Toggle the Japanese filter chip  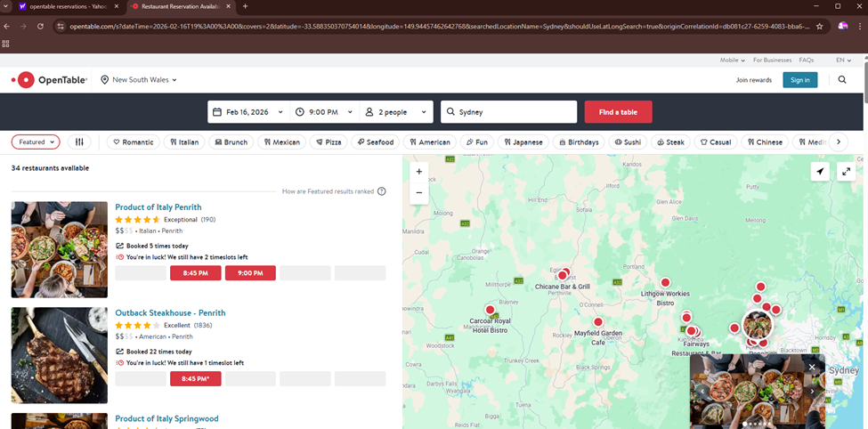click(523, 142)
